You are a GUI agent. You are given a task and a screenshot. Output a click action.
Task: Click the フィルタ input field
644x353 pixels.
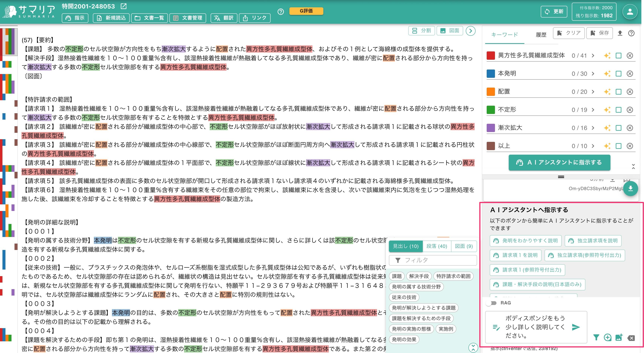pos(433,260)
